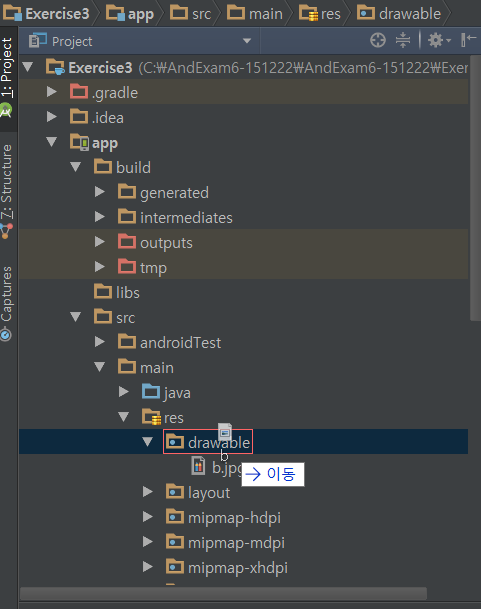Select the src folder icon in tree
This screenshot has height=609, width=481.
tap(103, 316)
